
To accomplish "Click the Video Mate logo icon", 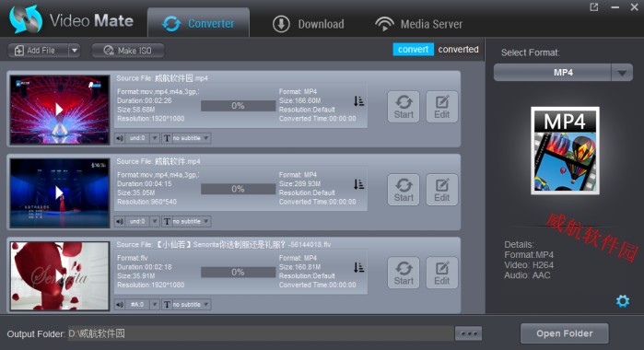I will tap(26, 19).
